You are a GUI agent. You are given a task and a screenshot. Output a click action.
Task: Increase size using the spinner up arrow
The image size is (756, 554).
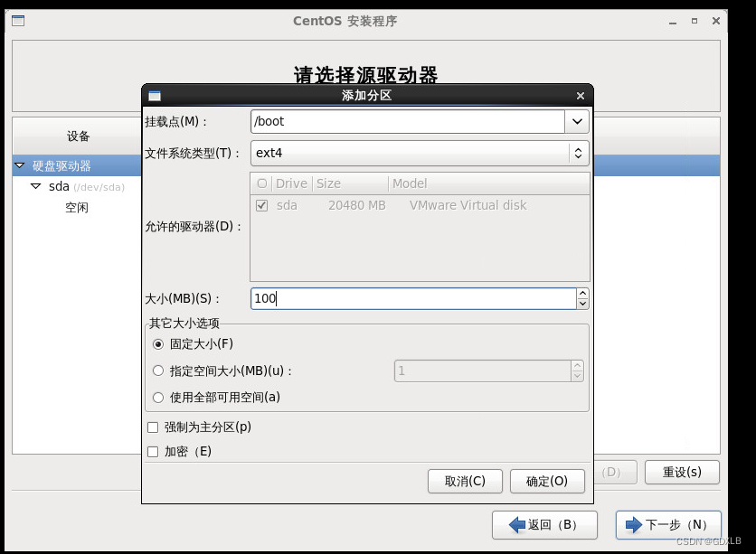click(x=583, y=292)
